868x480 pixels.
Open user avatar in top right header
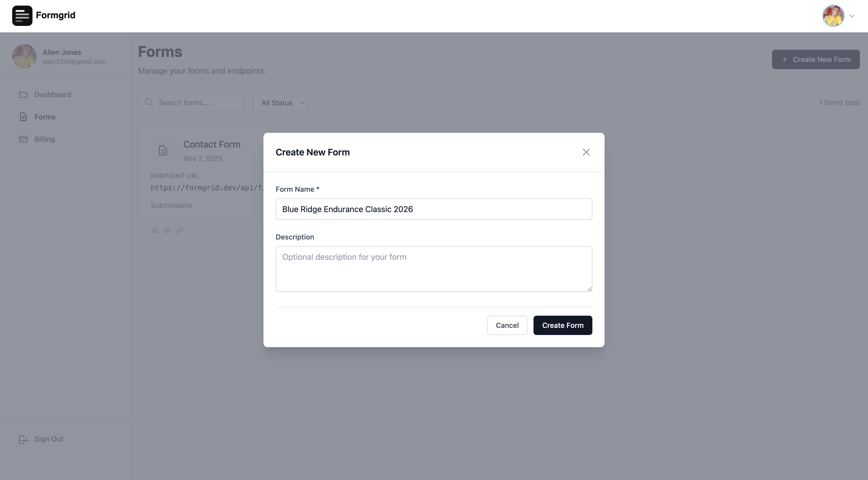pos(833,15)
